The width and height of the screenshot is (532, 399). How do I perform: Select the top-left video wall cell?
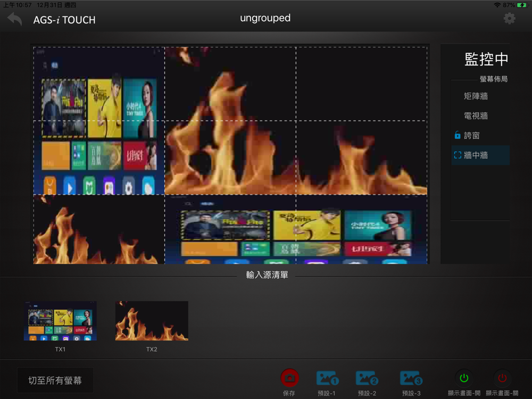99,84
